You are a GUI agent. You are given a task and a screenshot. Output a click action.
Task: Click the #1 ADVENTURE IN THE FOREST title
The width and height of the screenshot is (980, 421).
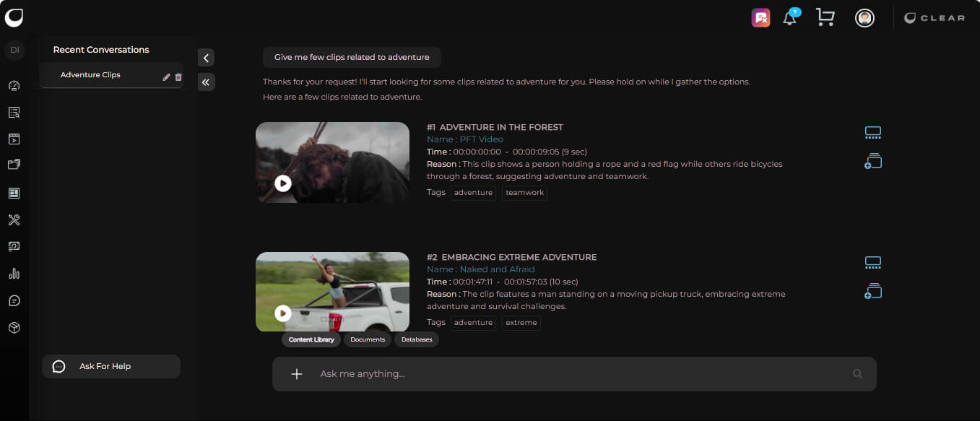495,127
